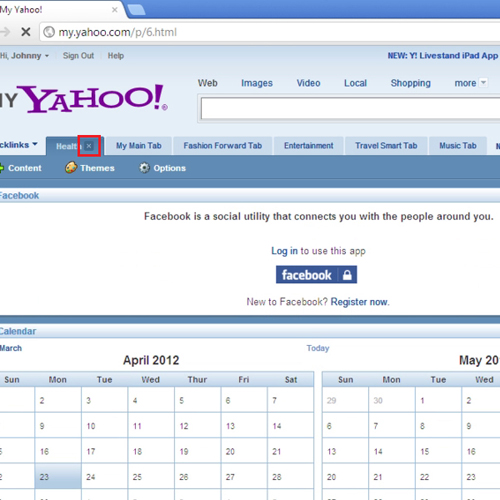Select April 28 in calendar
Image resolution: width=500 pixels, height=500 pixels.
tap(290, 476)
